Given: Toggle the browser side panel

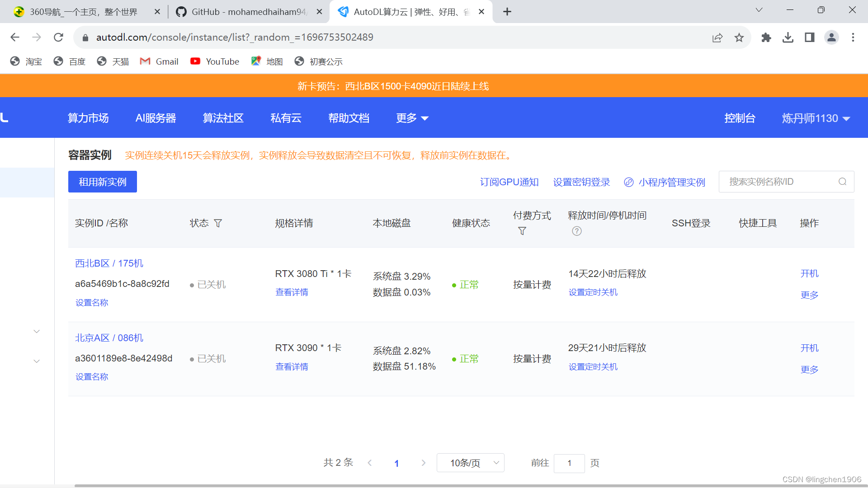Looking at the screenshot, I should [x=810, y=38].
